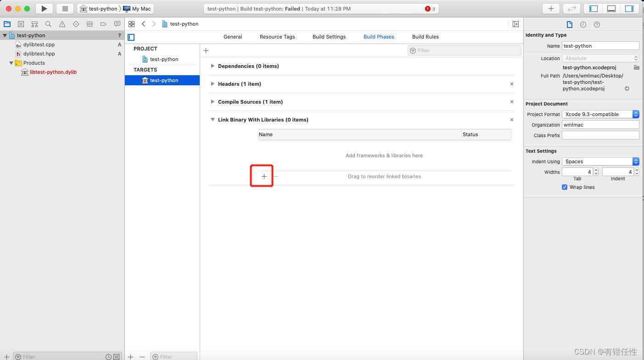Open the Test navigator diamond icon
Viewport: 644px width, 360px height.
coord(76,24)
